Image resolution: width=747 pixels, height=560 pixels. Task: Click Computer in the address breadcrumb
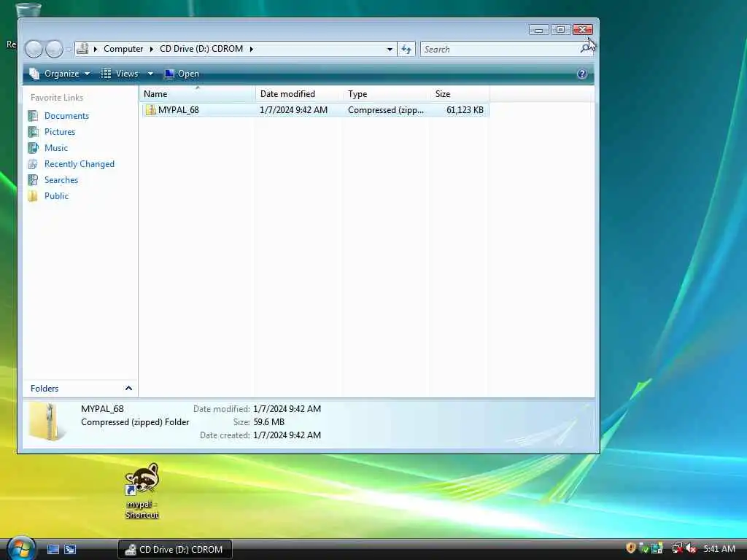pos(123,49)
